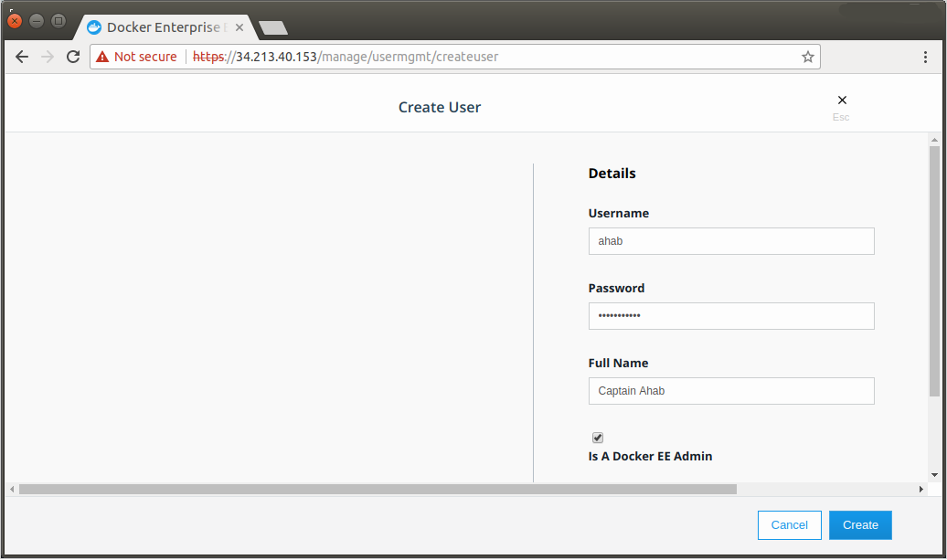This screenshot has width=947, height=560.
Task: Click the Username field containing ahab
Action: 730,241
